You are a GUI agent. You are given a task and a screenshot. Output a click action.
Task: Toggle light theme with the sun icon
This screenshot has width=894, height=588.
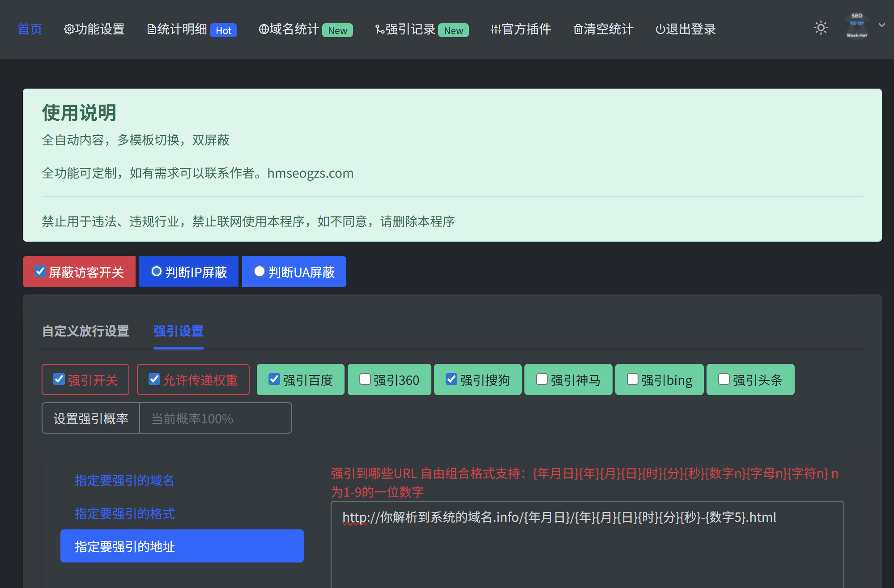pyautogui.click(x=821, y=28)
